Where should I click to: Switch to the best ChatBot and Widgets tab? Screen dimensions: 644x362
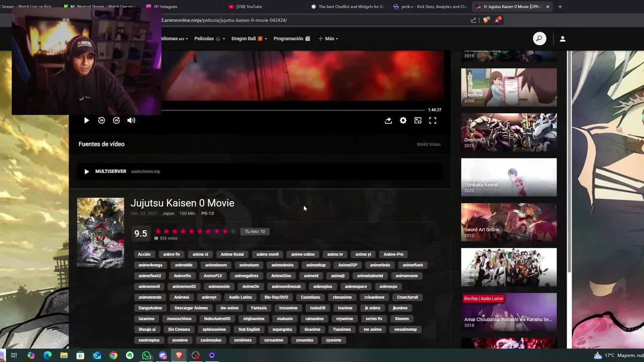tap(347, 7)
